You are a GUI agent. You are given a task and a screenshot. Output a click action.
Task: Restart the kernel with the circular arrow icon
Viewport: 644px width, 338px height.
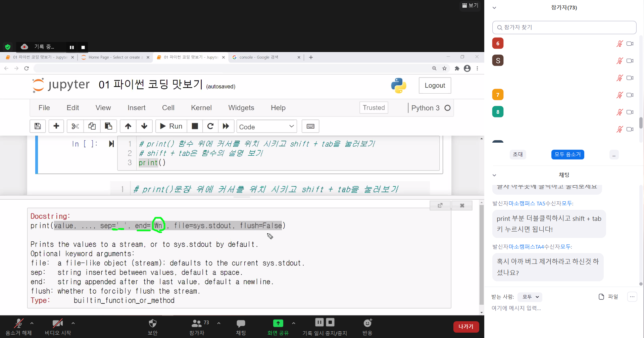pyautogui.click(x=210, y=126)
